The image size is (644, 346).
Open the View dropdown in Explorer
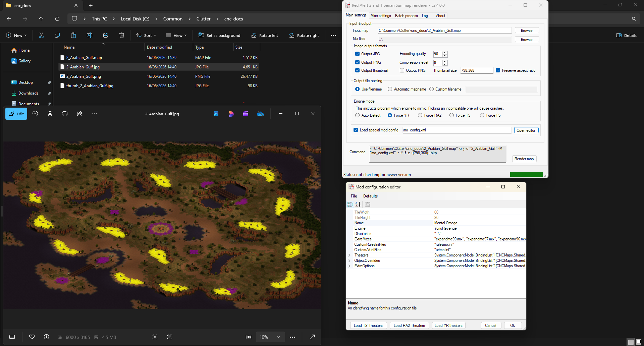tap(176, 35)
